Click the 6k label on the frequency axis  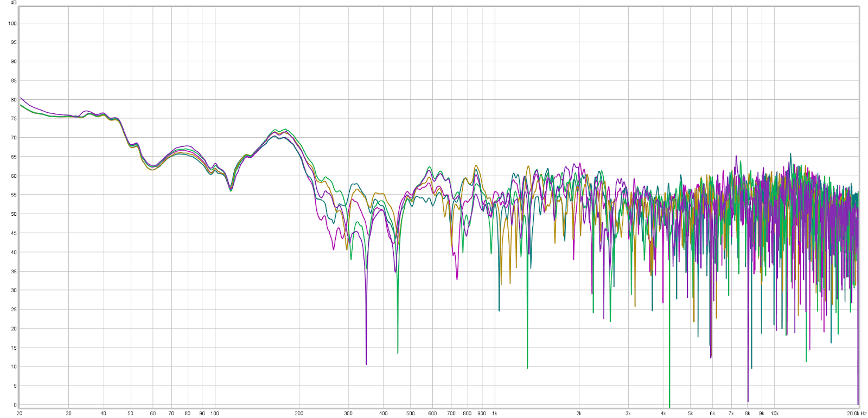coord(712,413)
